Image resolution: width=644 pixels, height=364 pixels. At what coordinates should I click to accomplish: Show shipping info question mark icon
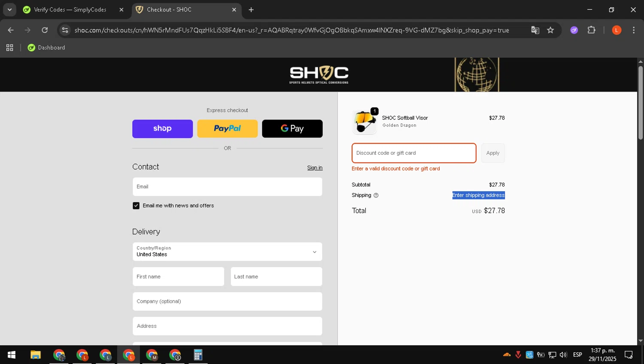(x=376, y=195)
